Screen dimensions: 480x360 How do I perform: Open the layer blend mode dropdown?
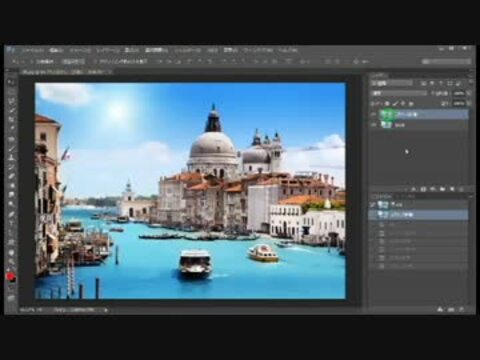399,94
